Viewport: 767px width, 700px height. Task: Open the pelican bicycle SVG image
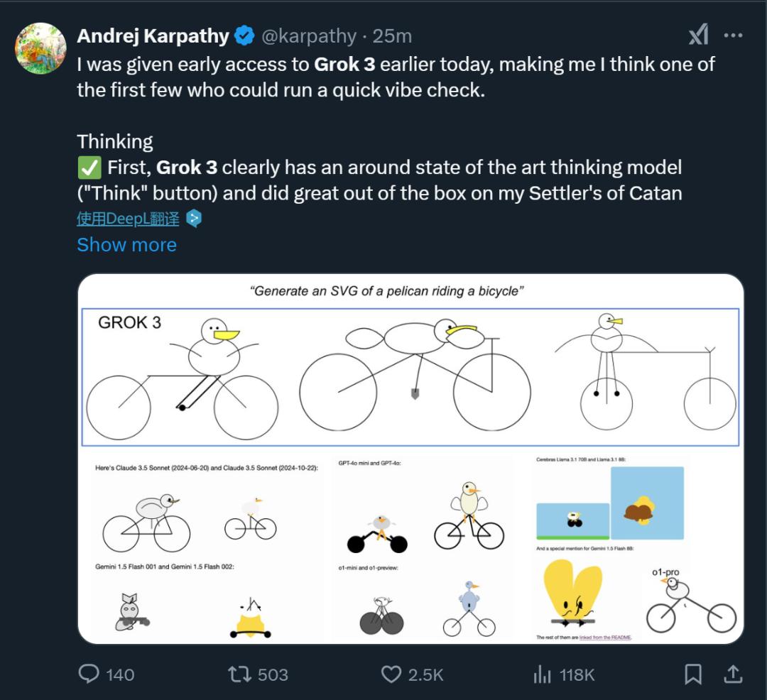(x=410, y=459)
